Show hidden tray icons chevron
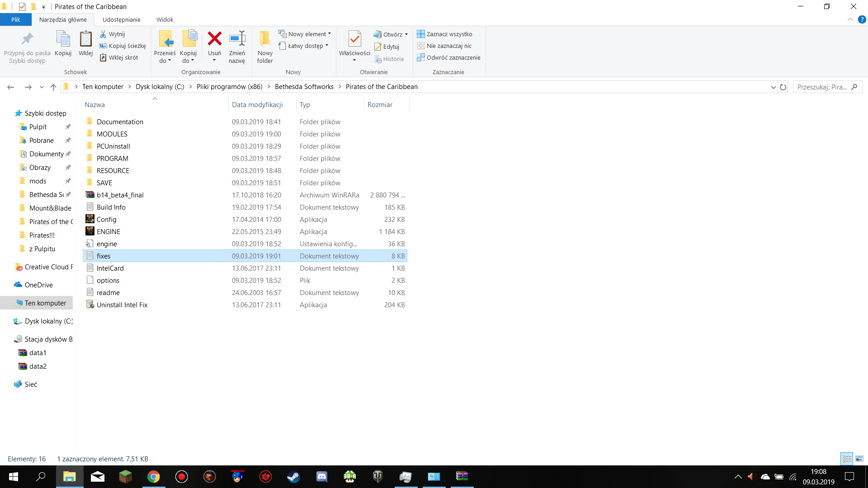This screenshot has width=868, height=488. 738,477
